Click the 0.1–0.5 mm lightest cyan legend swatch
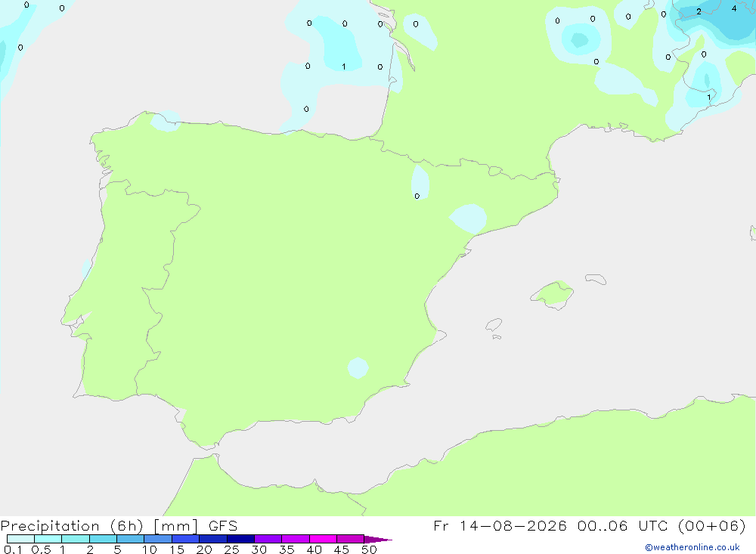The width and height of the screenshot is (756, 554). click(20, 539)
